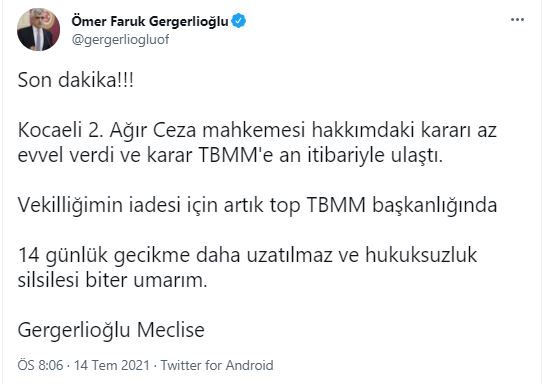The height and width of the screenshot is (384, 554).
Task: Open Ömer Faruk Gergerlioğlu's profile photo
Action: pos(38,29)
